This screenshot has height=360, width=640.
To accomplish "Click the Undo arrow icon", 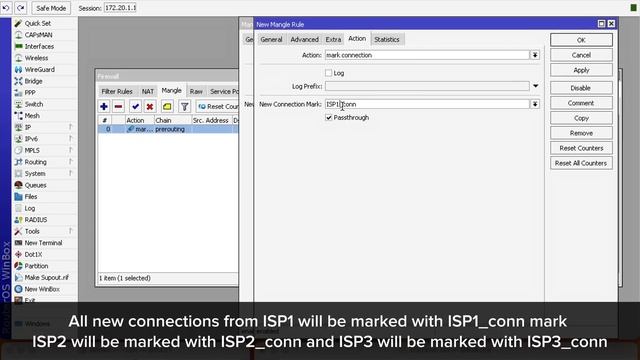I will (6, 8).
